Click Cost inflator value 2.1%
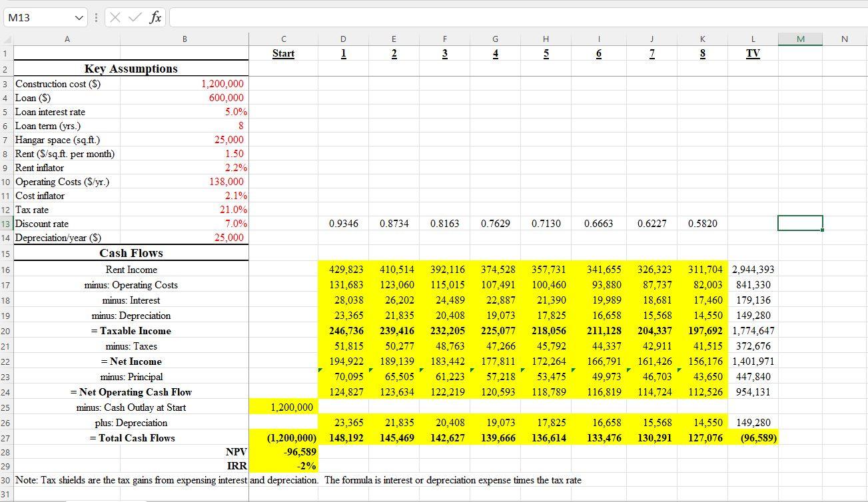 (236, 196)
